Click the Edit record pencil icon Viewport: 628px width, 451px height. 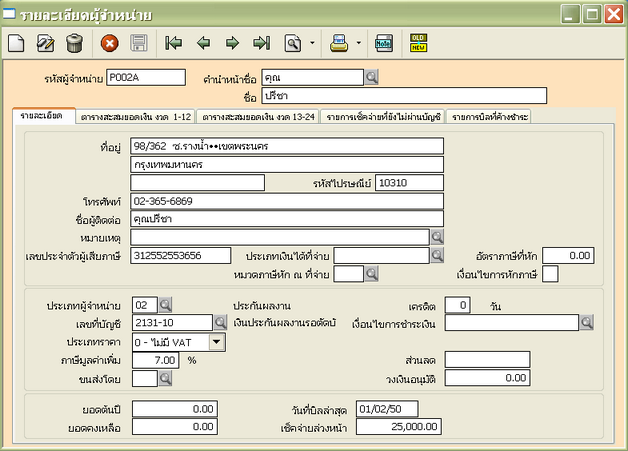pos(45,43)
